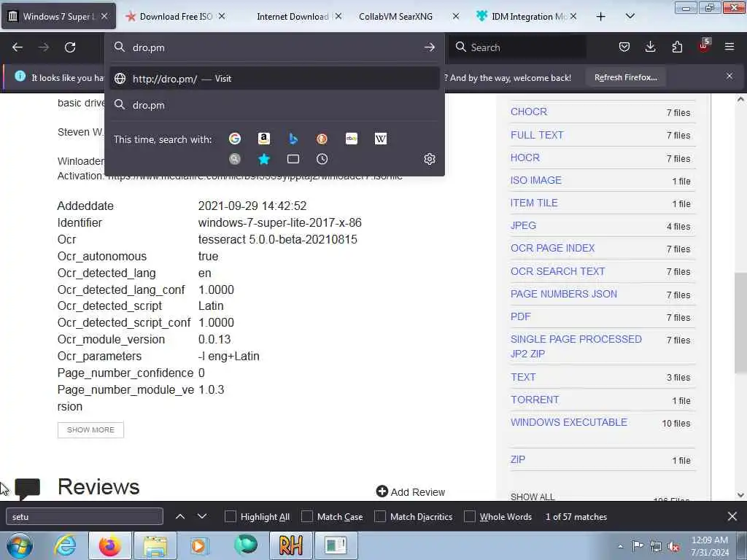Switch to IDM Integration Module tab
The image size is (747, 560).
[x=527, y=16]
